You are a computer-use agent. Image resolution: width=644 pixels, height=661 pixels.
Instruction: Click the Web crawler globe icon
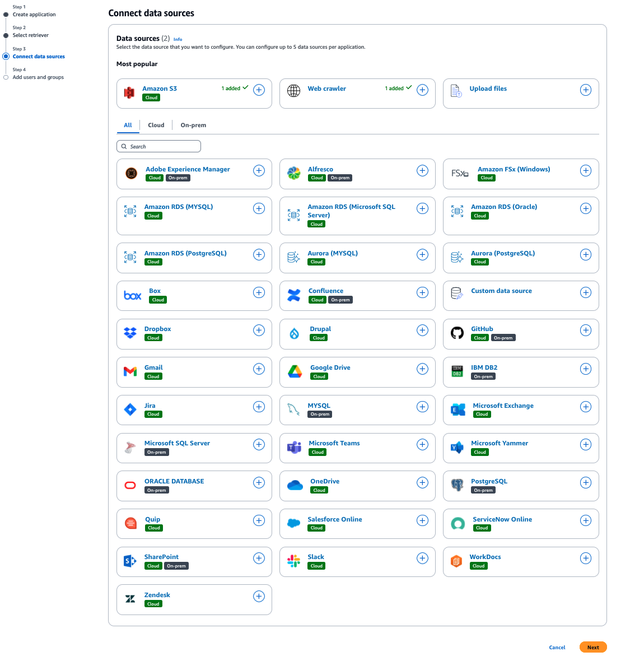point(293,90)
